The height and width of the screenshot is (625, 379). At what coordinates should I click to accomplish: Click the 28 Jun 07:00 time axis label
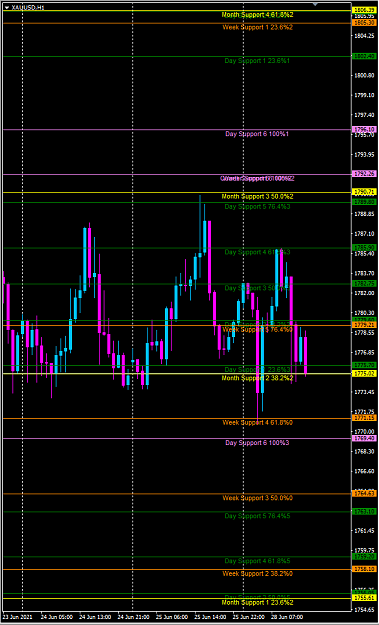[x=286, y=616]
